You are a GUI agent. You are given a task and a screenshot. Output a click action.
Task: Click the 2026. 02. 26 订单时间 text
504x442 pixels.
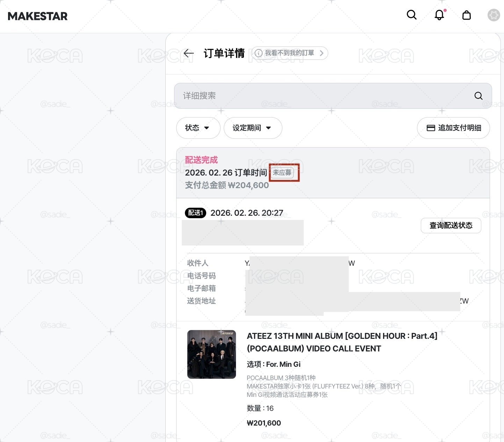pyautogui.click(x=226, y=173)
